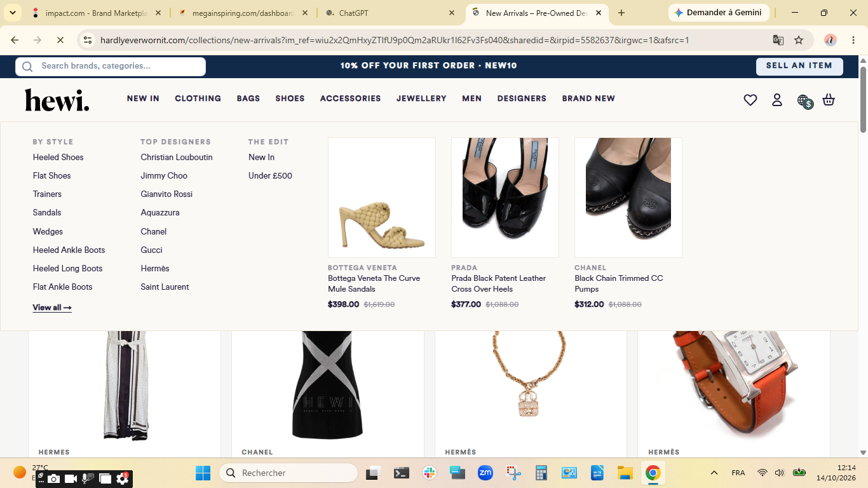
Task: Open the CLOTHING menu
Action: tap(198, 98)
